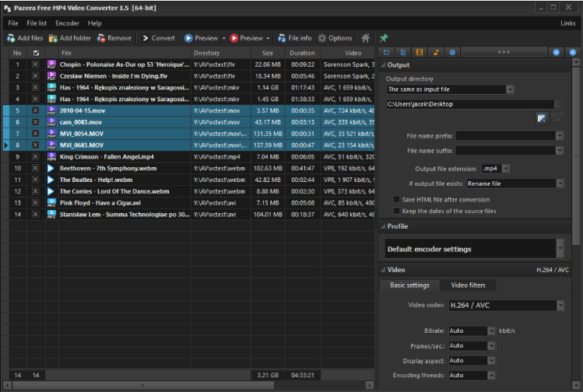583x392 pixels.
Task: Open the Links menu
Action: pos(567,23)
